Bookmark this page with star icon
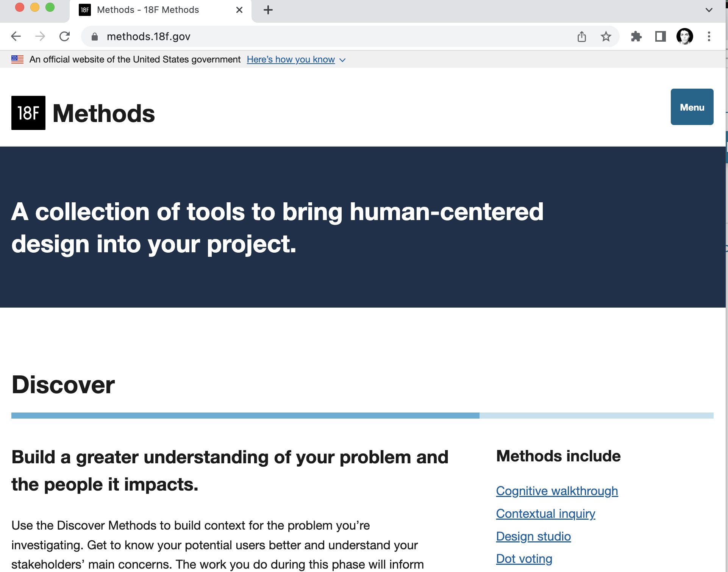Viewport: 728px width, 572px height. coord(606,36)
